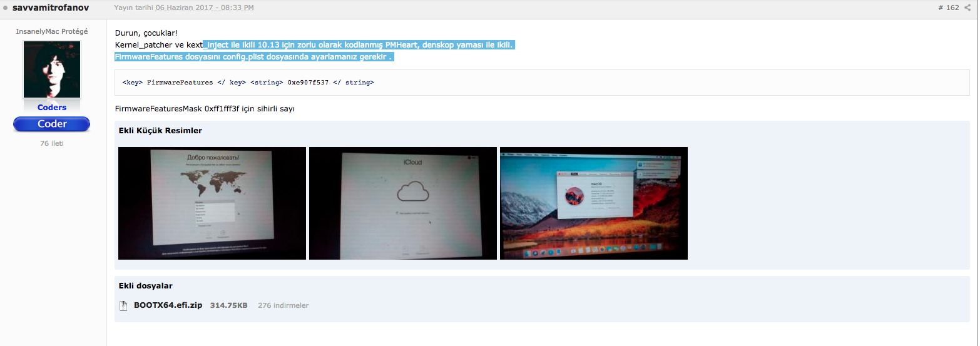The width and height of the screenshot is (980, 346).
Task: Click the highlighted config.plist sentence
Action: (x=253, y=57)
